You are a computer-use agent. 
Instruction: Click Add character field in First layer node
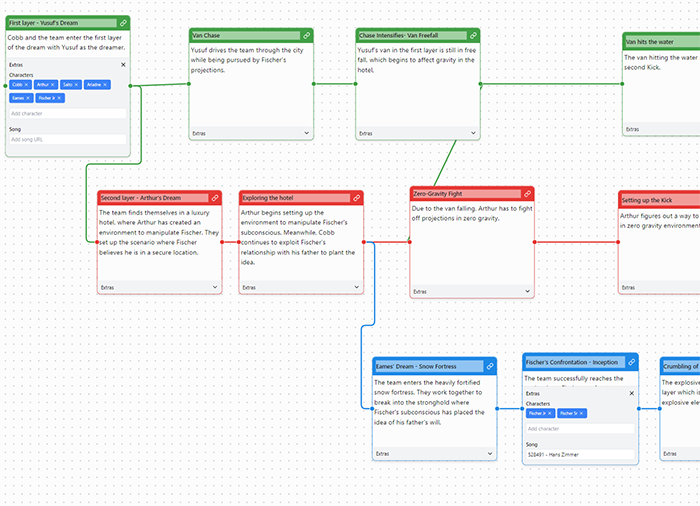[x=68, y=113]
